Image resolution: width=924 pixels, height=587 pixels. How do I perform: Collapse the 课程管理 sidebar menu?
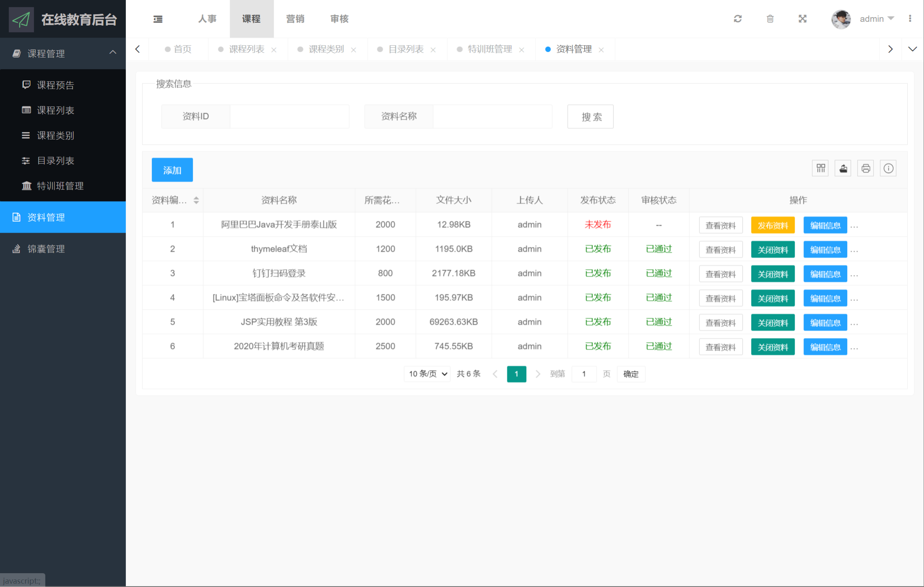pos(112,53)
